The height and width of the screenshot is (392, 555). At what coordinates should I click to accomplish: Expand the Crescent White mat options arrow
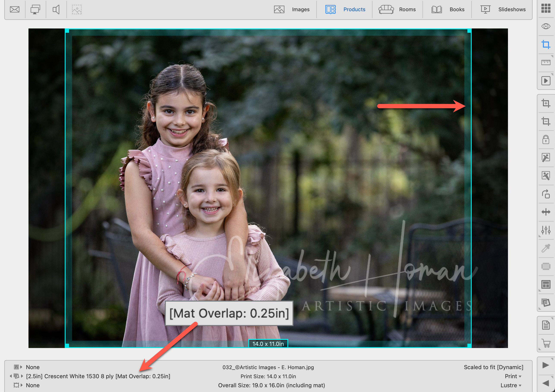[x=22, y=376]
